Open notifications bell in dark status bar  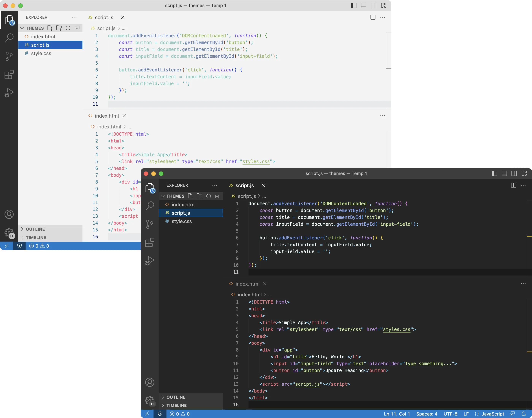tap(523, 414)
